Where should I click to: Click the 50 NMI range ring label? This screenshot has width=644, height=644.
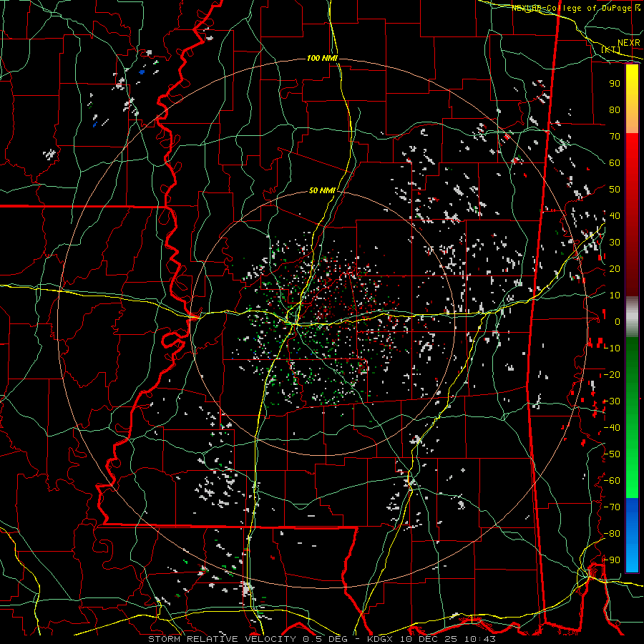click(x=323, y=190)
